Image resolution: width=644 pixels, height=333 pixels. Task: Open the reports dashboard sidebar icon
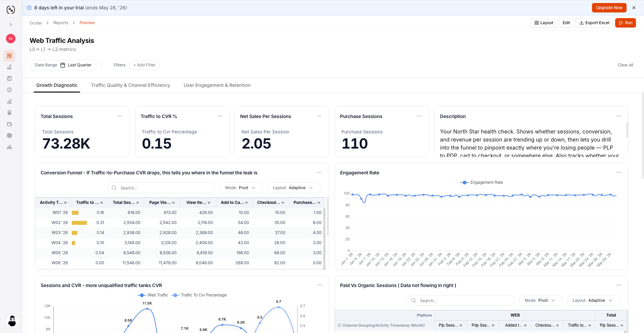tap(9, 56)
